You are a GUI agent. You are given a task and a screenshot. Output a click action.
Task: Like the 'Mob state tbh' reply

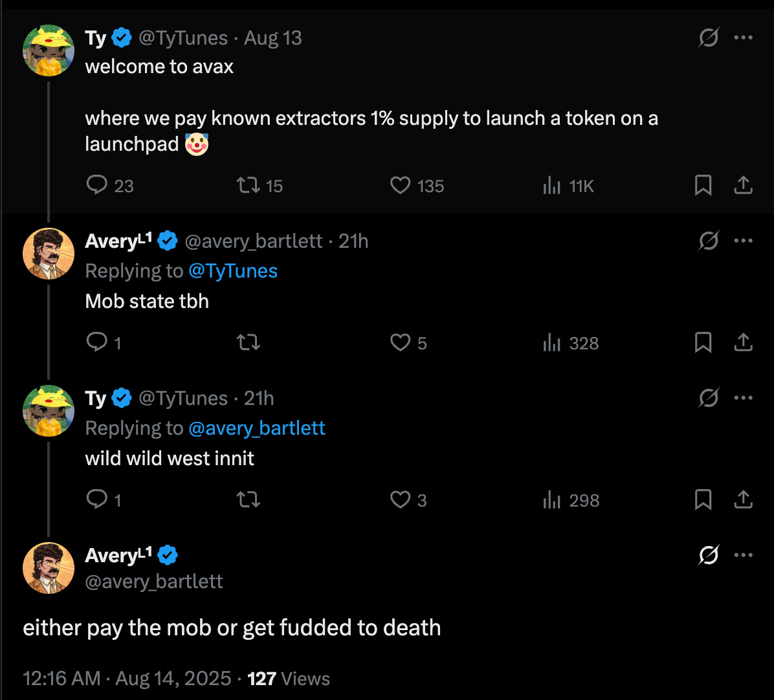tap(401, 343)
